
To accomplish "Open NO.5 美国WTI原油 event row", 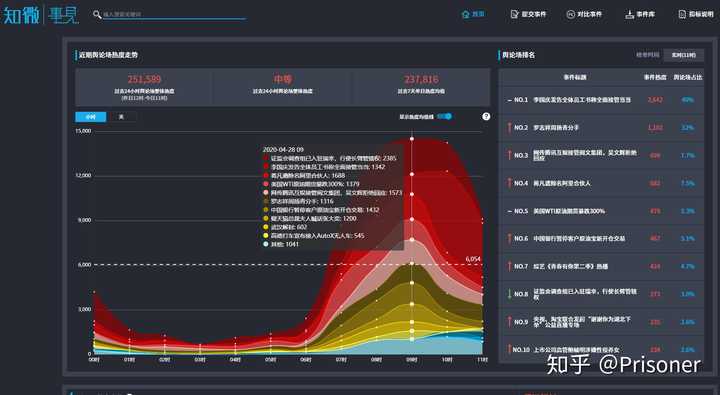I will click(602, 211).
